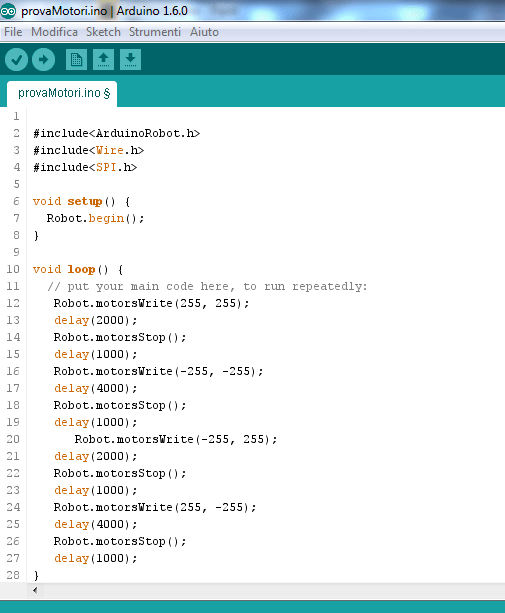505x613 pixels.
Task: Open a sketch with the up-arrow icon
Action: (103, 60)
